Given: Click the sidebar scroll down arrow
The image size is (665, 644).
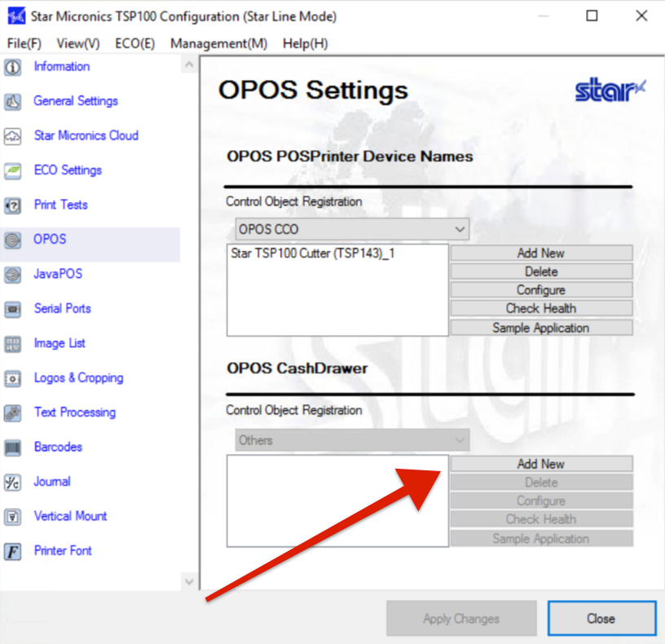Looking at the screenshot, I should point(189,581).
